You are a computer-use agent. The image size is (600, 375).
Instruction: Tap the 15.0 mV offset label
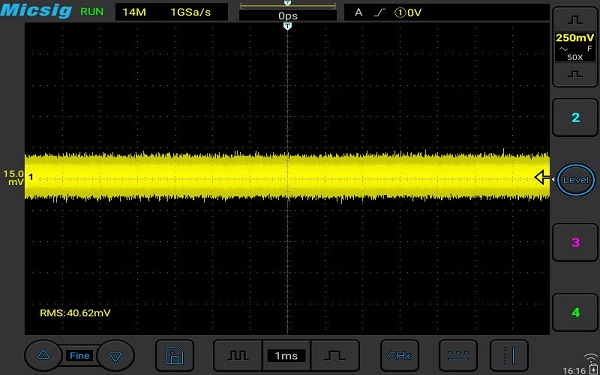coord(13,178)
